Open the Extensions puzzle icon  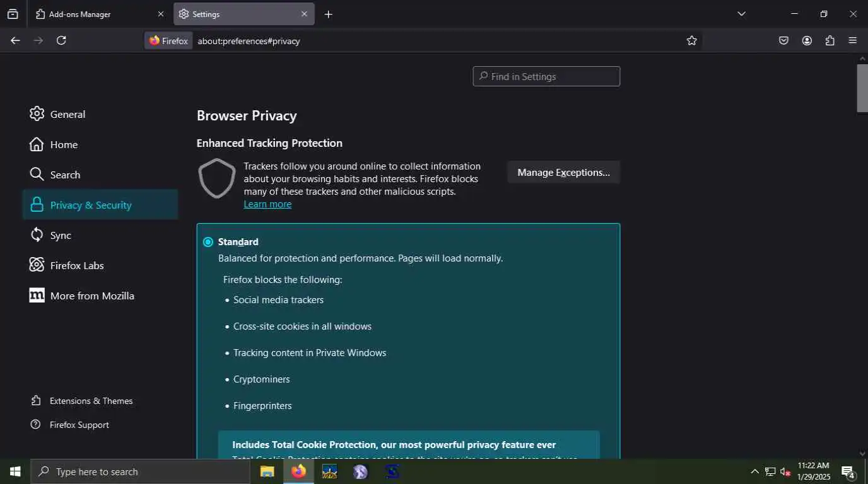pyautogui.click(x=830, y=40)
